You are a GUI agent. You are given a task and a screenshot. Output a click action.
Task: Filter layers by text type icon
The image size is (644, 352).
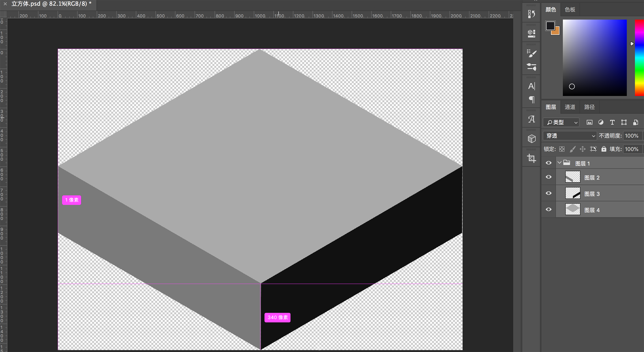[x=612, y=122]
